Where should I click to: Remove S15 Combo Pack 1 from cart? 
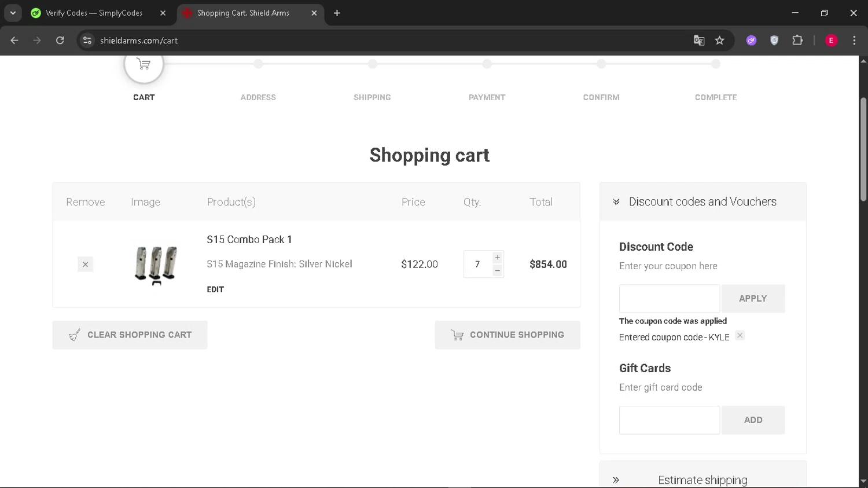click(x=85, y=265)
